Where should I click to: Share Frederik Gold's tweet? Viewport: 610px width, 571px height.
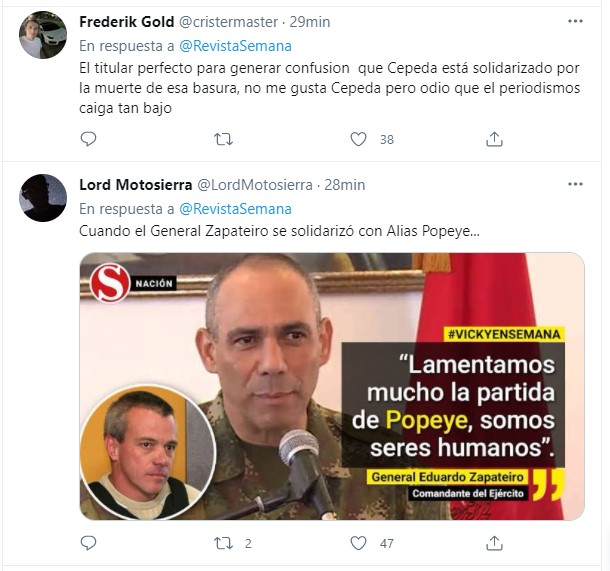tap(494, 139)
